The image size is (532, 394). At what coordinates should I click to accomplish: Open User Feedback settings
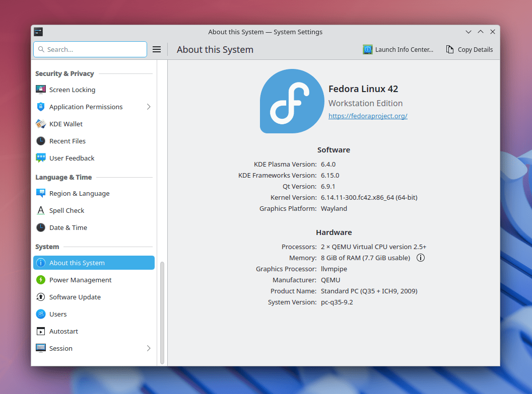(94, 158)
